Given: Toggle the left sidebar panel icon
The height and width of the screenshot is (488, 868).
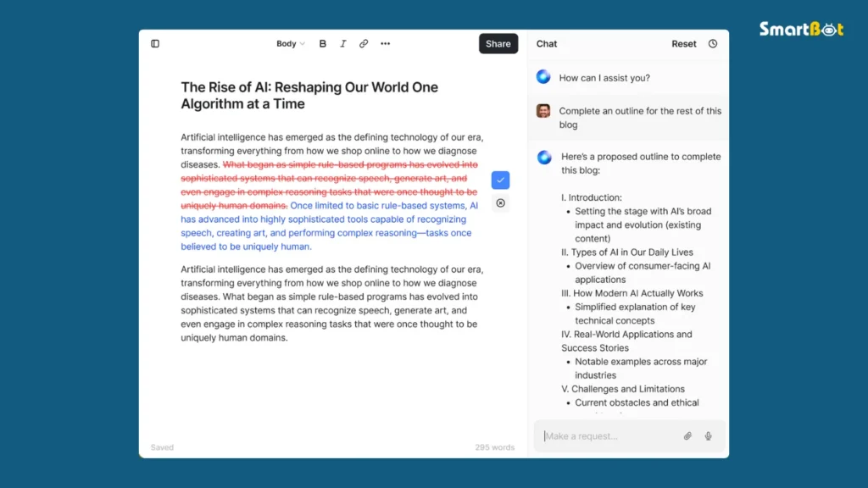Looking at the screenshot, I should [x=155, y=44].
